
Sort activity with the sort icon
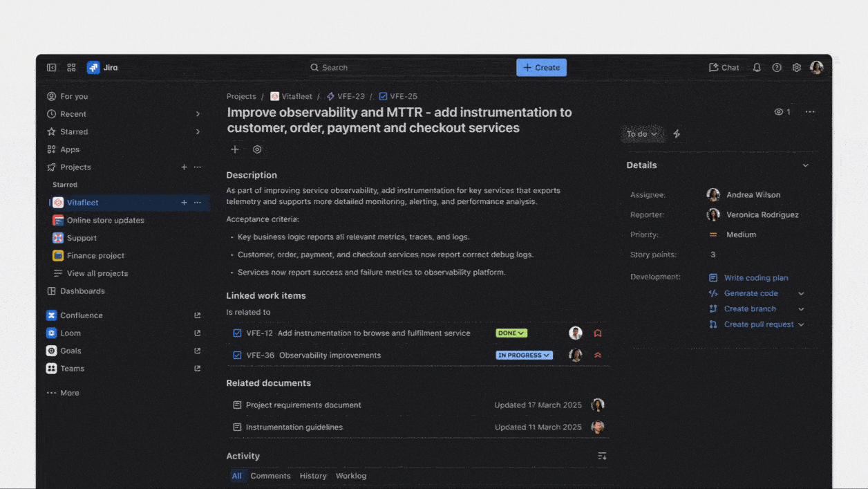coord(602,456)
